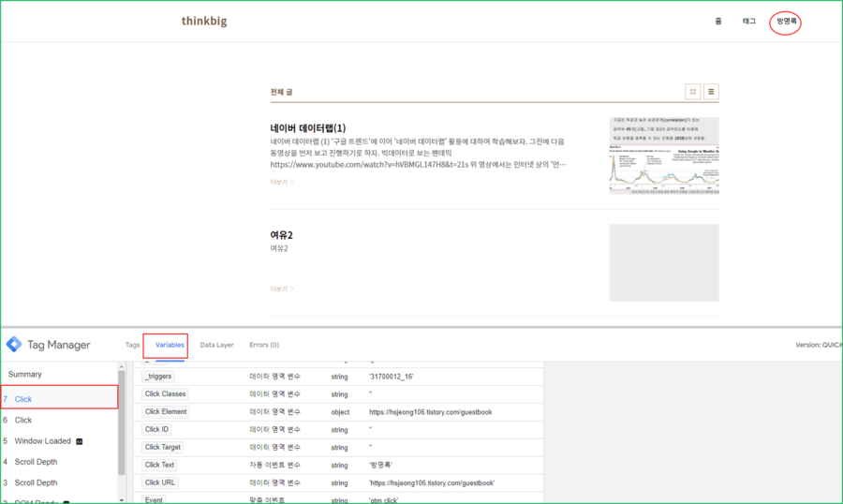Click the 네이버 데이터랩 post summary text
The image size is (843, 504).
tap(418, 153)
